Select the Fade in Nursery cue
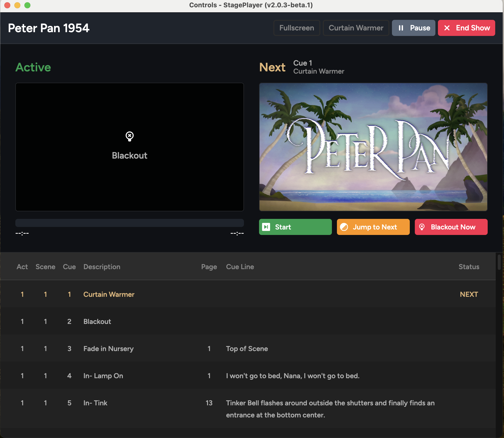This screenshot has height=438, width=504. click(x=248, y=349)
